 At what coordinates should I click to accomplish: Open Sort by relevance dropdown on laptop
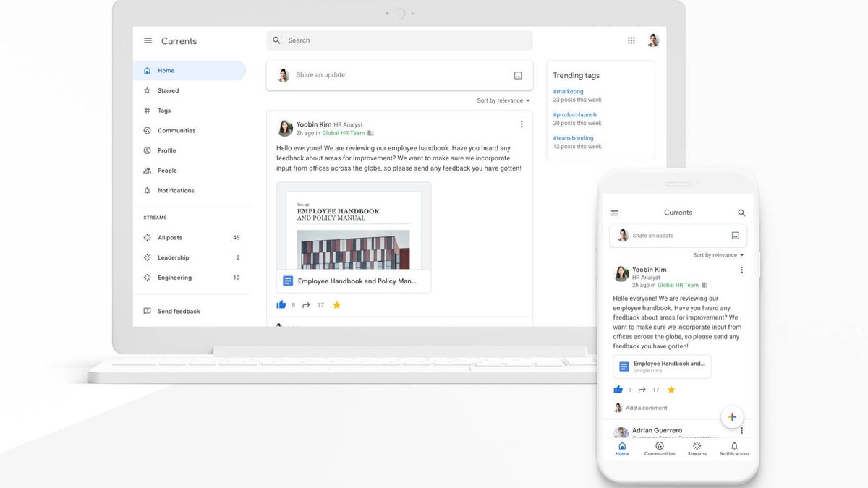click(x=503, y=100)
